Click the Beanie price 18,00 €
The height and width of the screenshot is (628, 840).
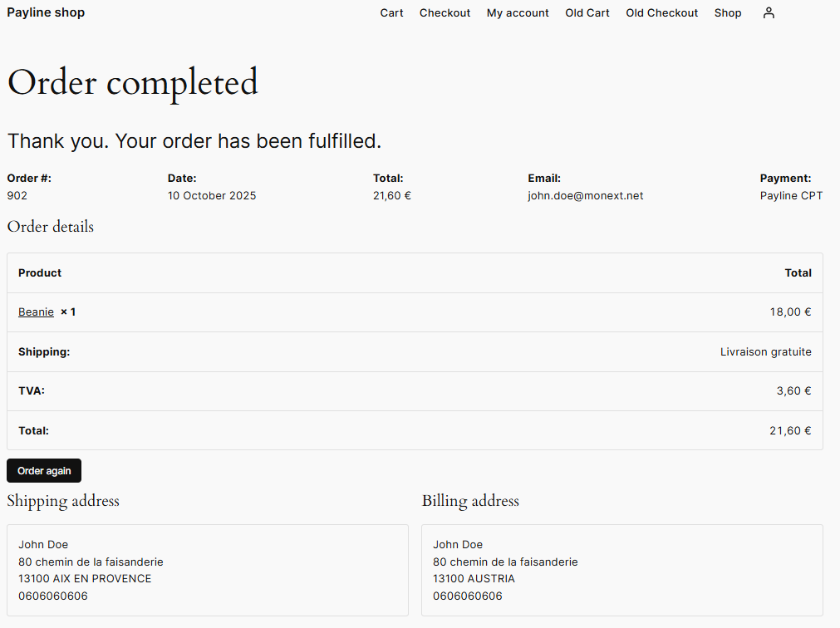click(x=790, y=312)
